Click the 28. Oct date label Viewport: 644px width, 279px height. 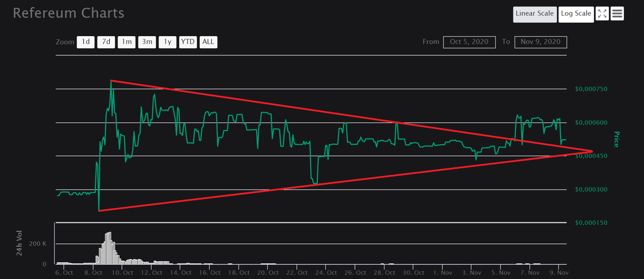tap(384, 272)
